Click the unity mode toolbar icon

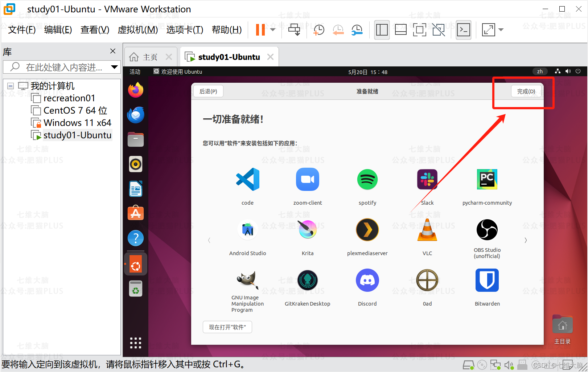point(439,30)
